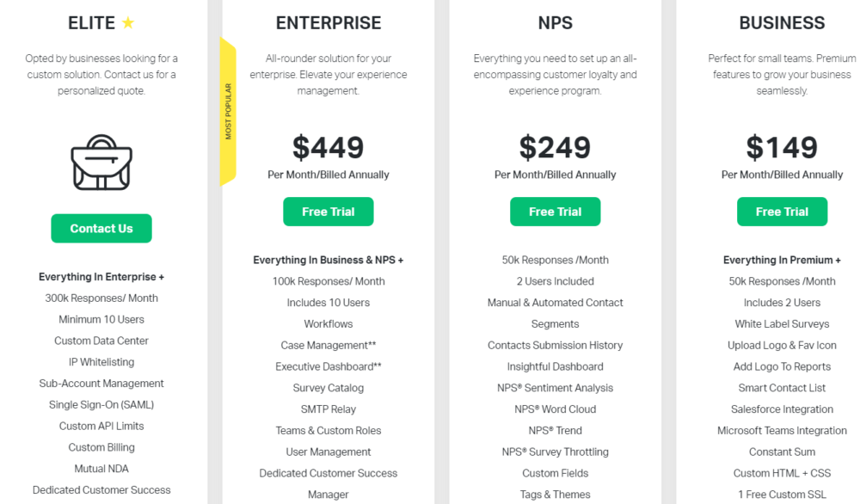Viewport: 860px width, 504px height.
Task: Click the $149 Business price
Action: 782,147
